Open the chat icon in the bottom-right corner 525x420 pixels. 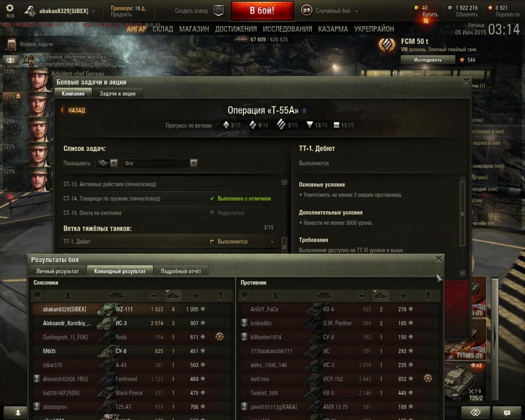507,413
